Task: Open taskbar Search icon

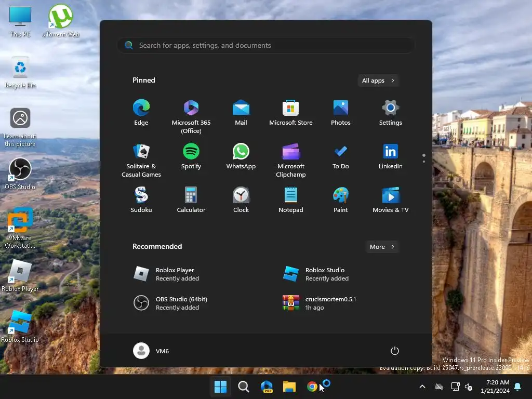Action: click(x=243, y=386)
